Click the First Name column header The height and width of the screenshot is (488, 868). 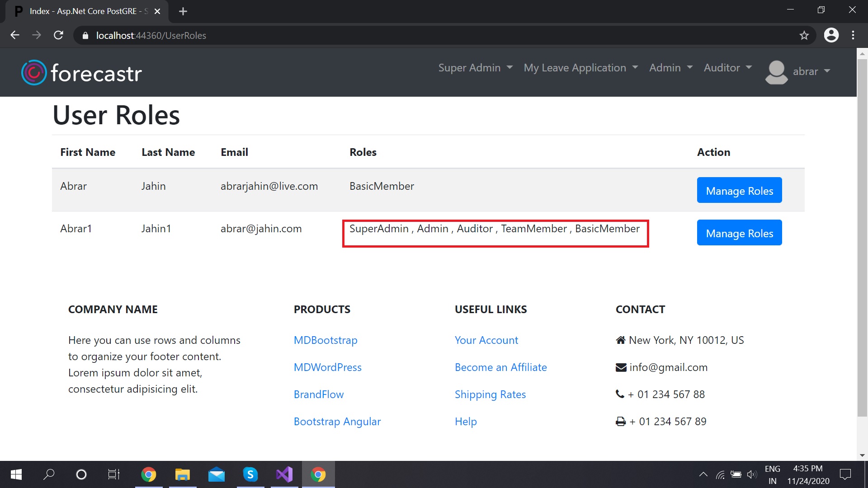(x=88, y=152)
